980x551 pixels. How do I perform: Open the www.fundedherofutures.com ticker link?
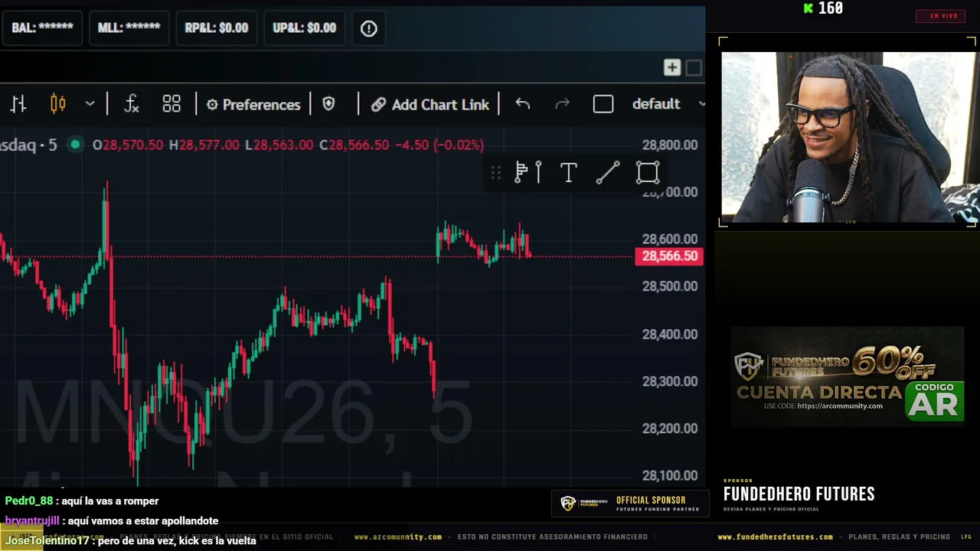click(775, 537)
